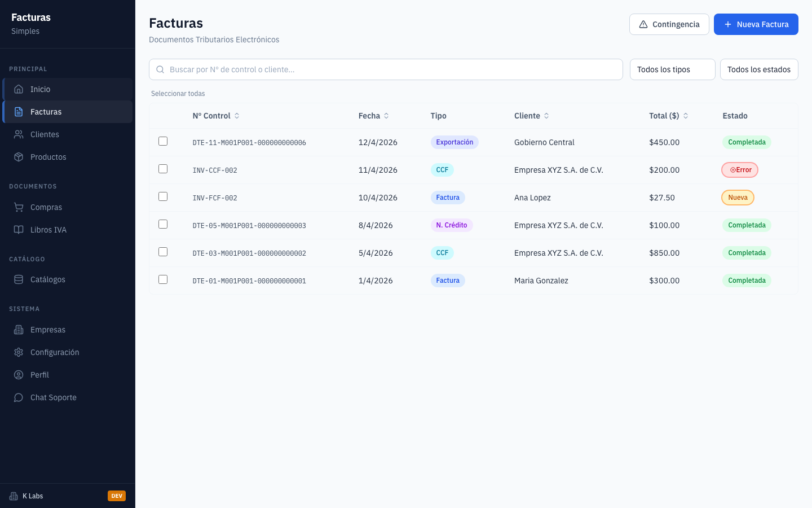Click the Perfil user icon
Viewport: 812px width, 508px height.
[19, 375]
